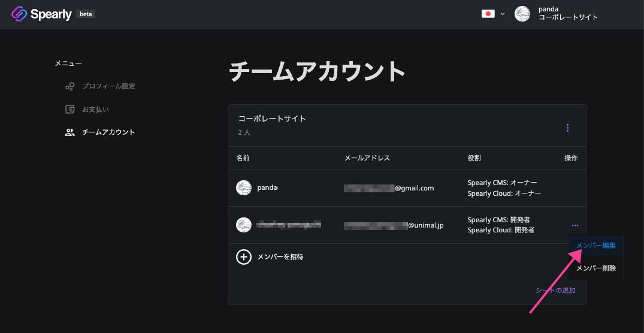Screen dimensions: 644x333
Task: Click the メールアドレス column header
Action: (x=367, y=158)
